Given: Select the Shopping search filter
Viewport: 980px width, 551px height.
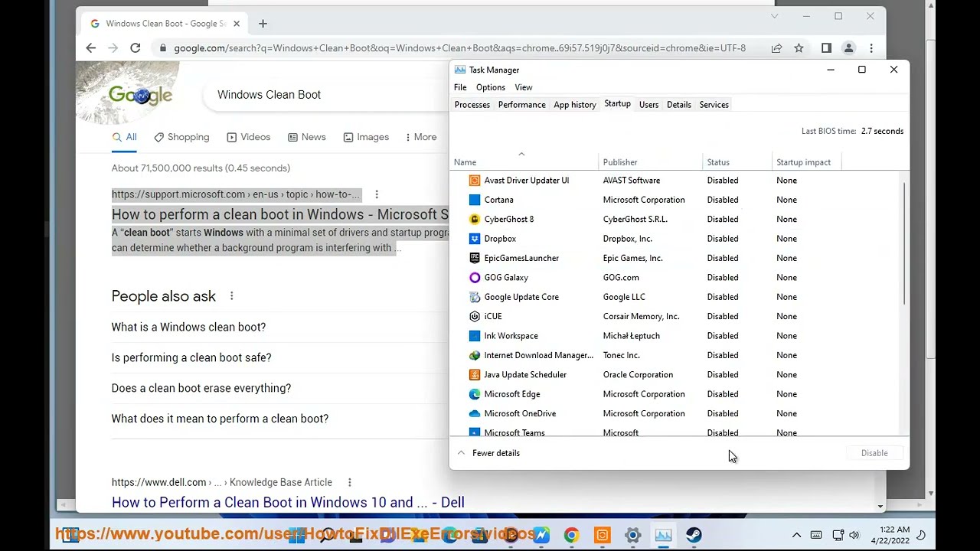Looking at the screenshot, I should pos(181,138).
